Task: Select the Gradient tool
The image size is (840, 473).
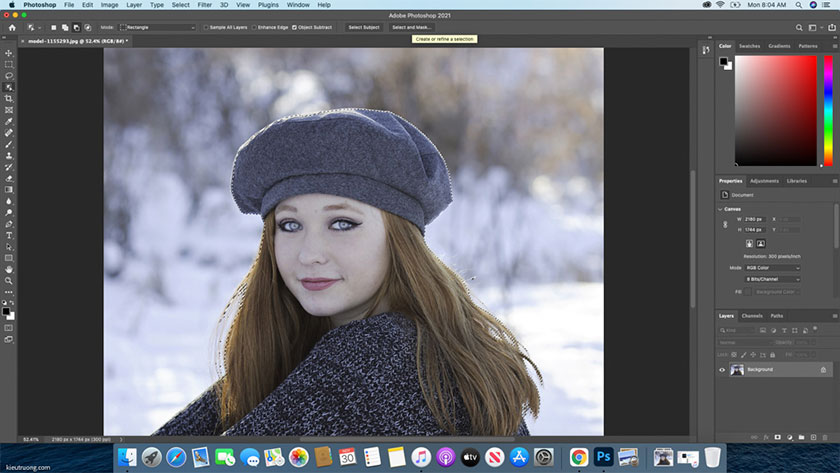Action: point(9,190)
